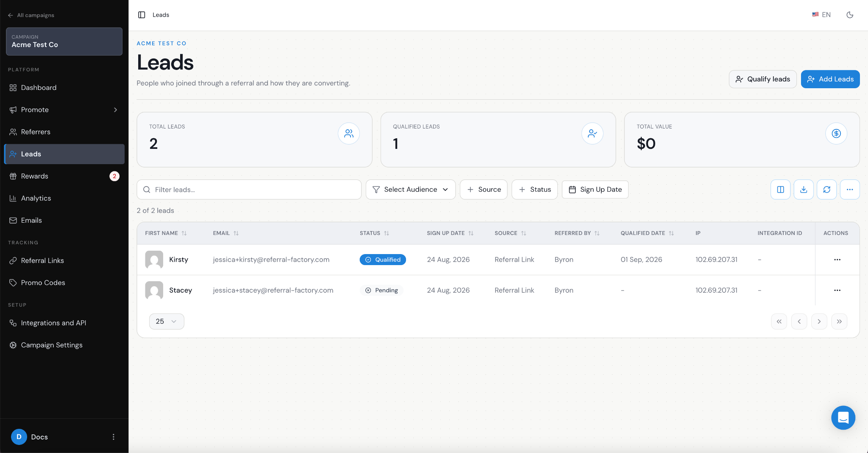Viewport: 868px width, 453px height.
Task: Add a Status filter
Action: pyautogui.click(x=534, y=190)
